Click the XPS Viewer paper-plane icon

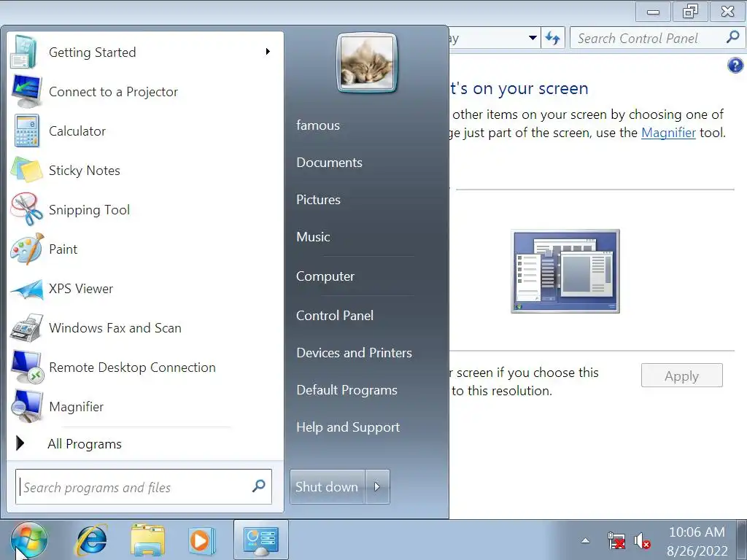coord(27,289)
